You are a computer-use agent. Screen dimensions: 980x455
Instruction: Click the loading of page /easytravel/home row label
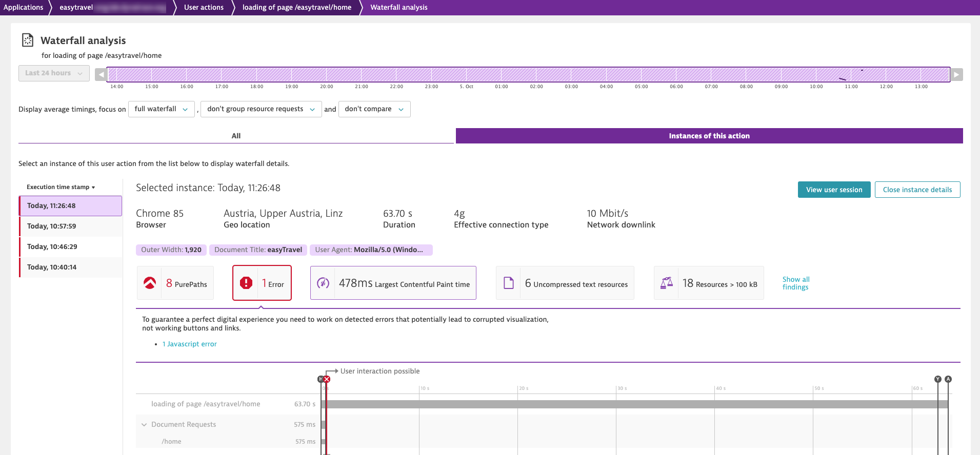point(206,404)
